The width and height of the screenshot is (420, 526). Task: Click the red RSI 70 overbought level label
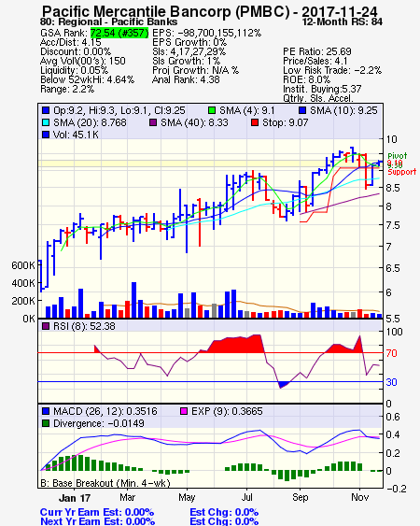(391, 353)
